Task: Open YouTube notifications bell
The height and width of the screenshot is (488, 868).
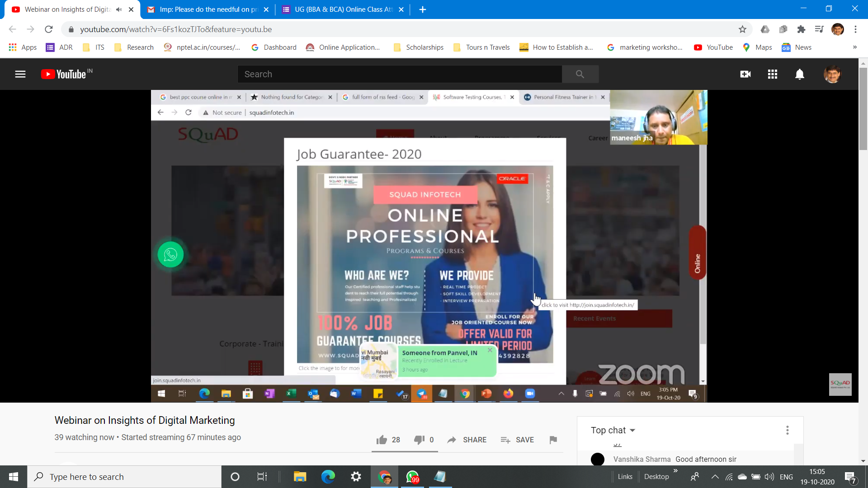Action: pyautogui.click(x=800, y=74)
